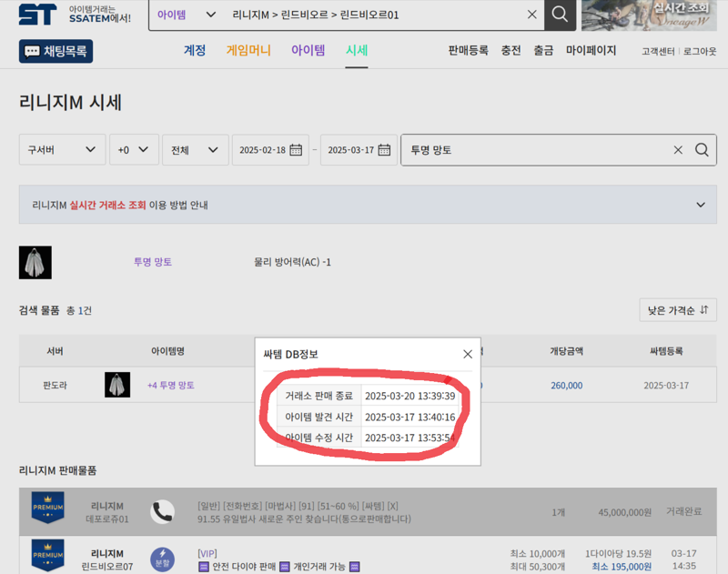The height and width of the screenshot is (574, 728).
Task: Click 싸템등록 column header
Action: point(666,351)
